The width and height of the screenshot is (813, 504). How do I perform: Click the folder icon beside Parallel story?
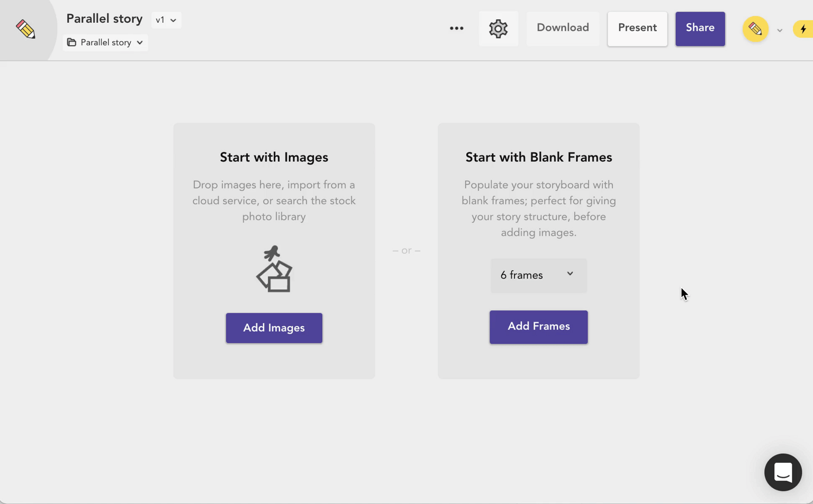click(x=71, y=42)
